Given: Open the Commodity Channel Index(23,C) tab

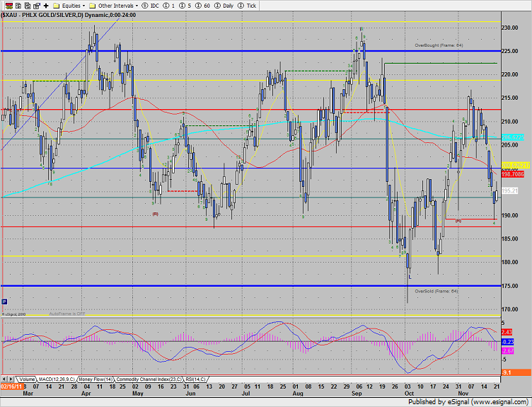Looking at the screenshot, I should [149, 379].
